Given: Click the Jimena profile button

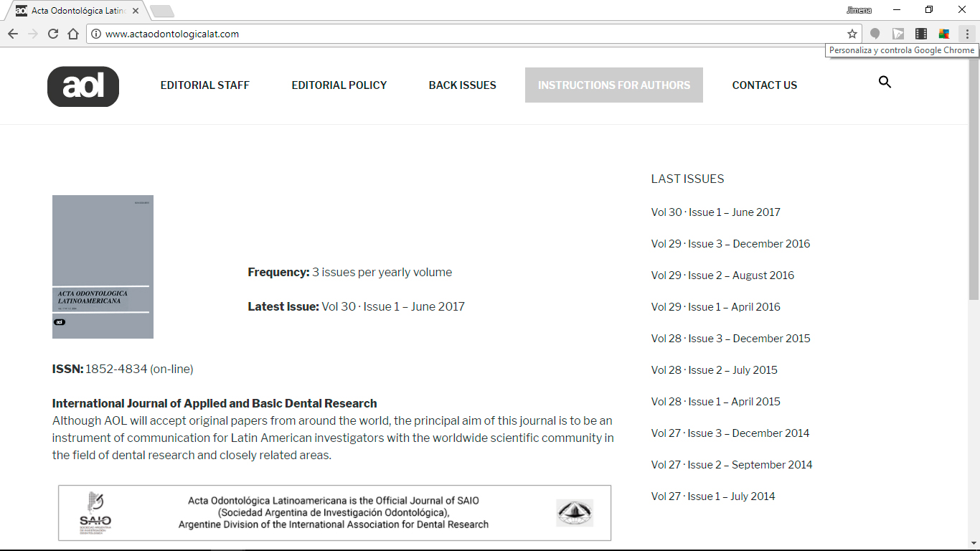Looking at the screenshot, I should (859, 10).
